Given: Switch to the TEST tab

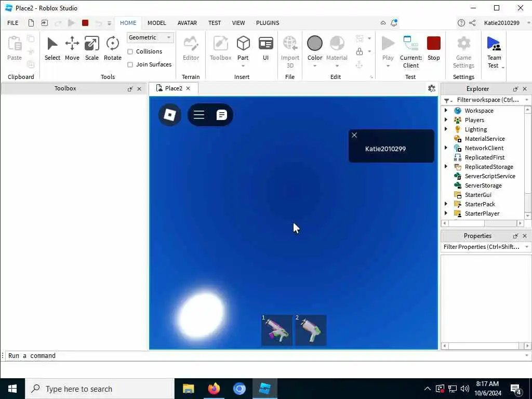Looking at the screenshot, I should 215,23.
